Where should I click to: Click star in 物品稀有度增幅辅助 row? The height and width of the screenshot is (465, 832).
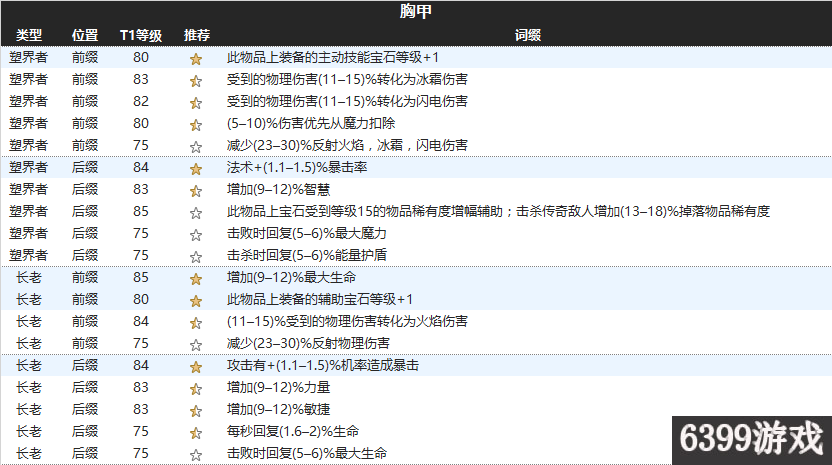[x=196, y=213]
